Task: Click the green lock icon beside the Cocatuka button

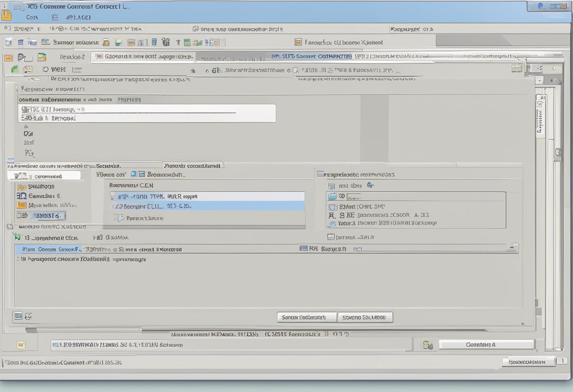Action: [x=427, y=345]
